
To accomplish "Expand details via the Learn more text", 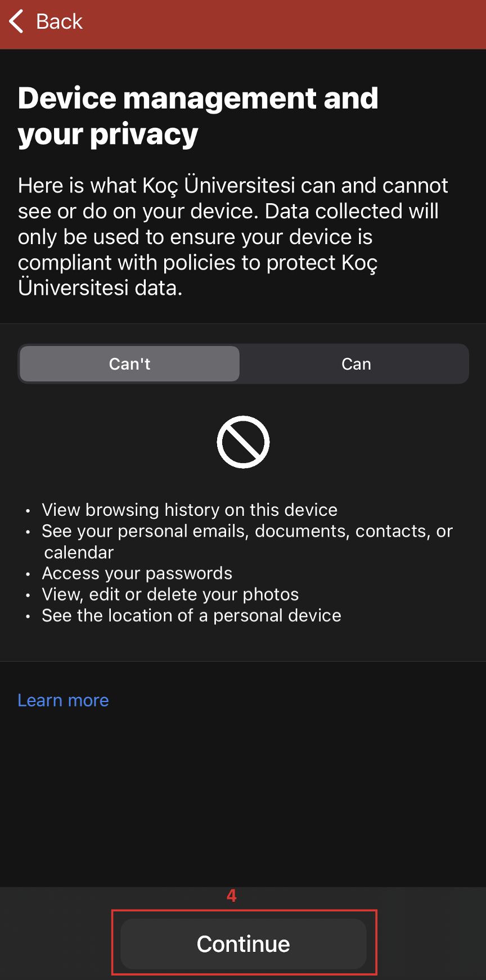I will (x=63, y=700).
